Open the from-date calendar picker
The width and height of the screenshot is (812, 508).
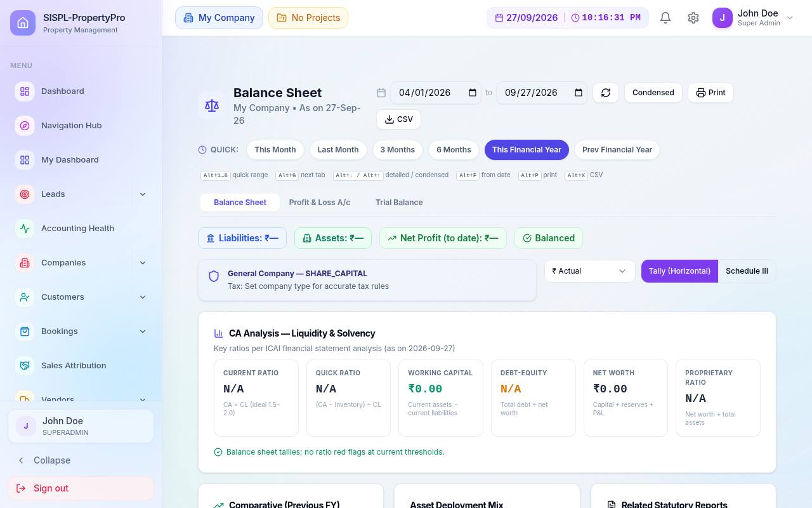[473, 93]
